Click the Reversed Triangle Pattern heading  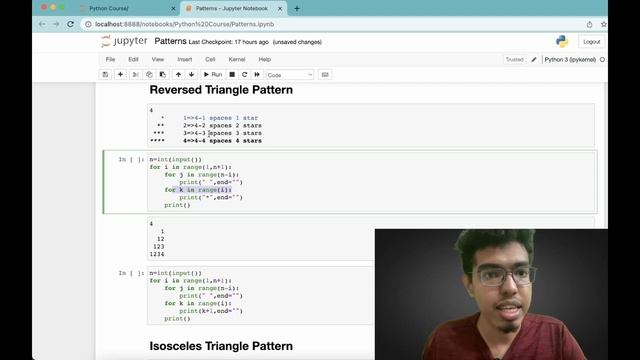(221, 90)
